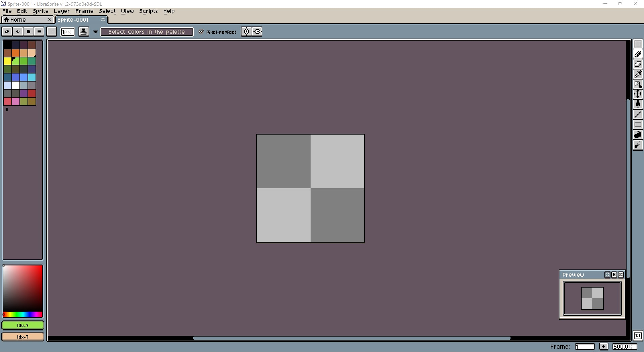644x352 pixels.
Task: Select the Eyedropper tool
Action: 638,74
